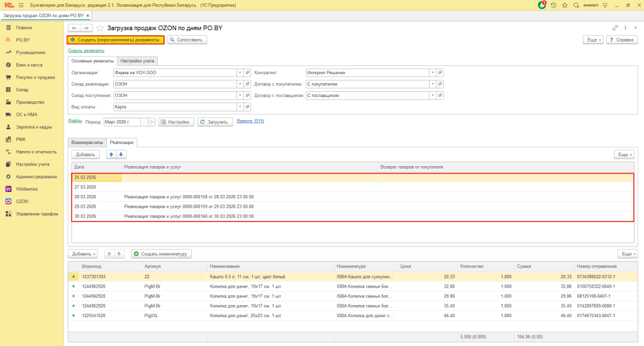
Task: Close the Загрузка продаж OZON tab
Action: pos(87,16)
